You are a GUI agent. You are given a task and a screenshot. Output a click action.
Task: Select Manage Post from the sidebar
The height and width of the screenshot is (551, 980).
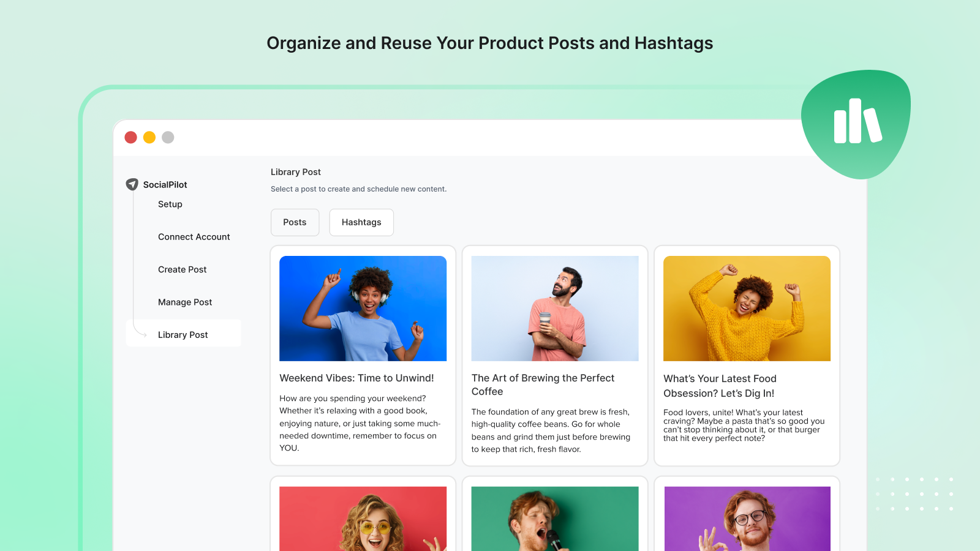click(x=185, y=302)
